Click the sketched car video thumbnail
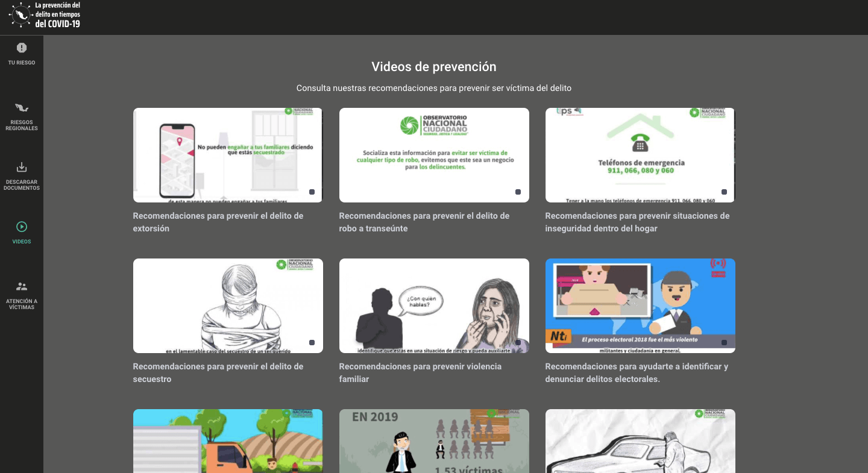The width and height of the screenshot is (868, 473). click(640, 441)
